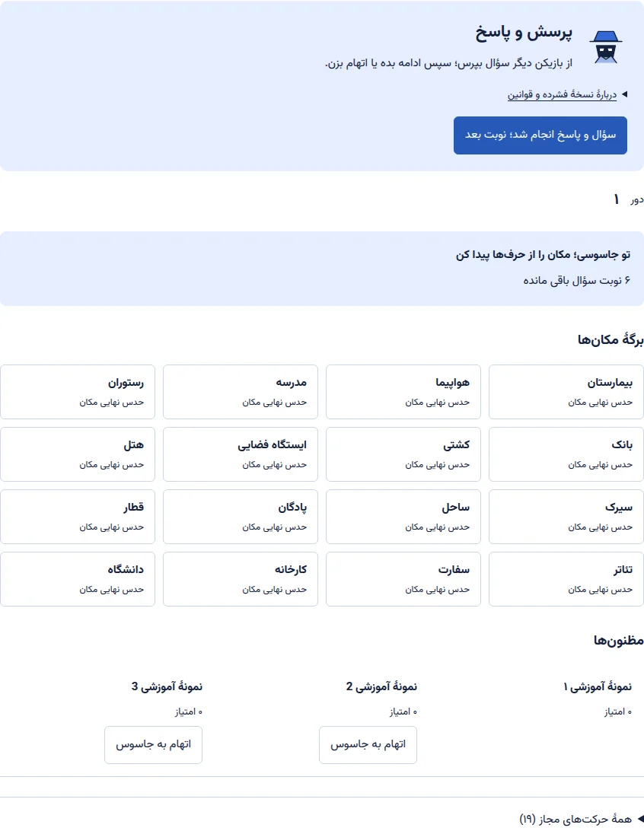Select the مدرسه location card
The image size is (644, 831).
(x=240, y=392)
